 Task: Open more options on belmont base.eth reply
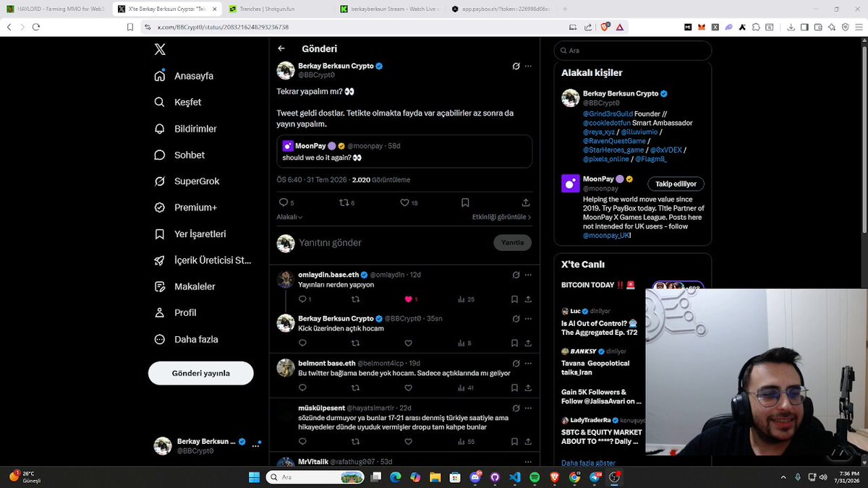(529, 363)
